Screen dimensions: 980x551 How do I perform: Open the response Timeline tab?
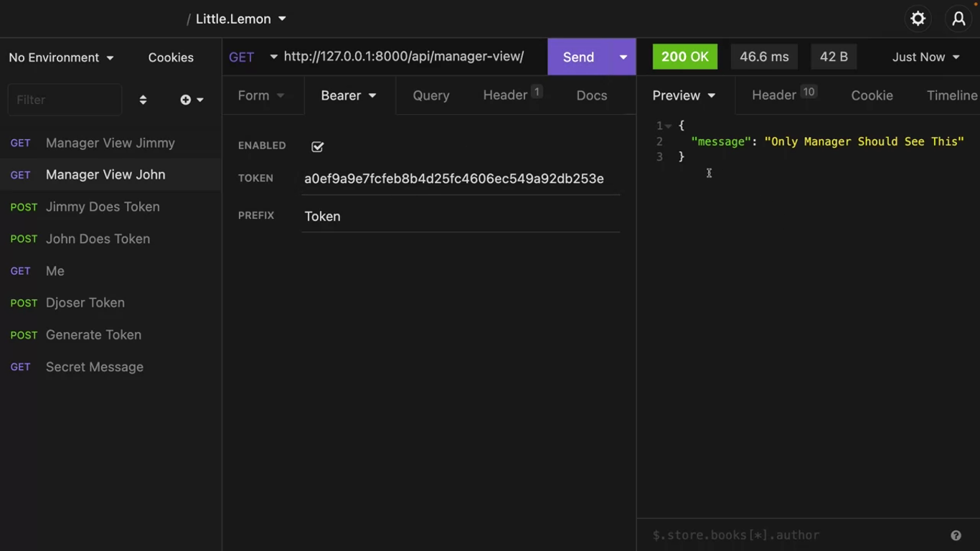(951, 95)
